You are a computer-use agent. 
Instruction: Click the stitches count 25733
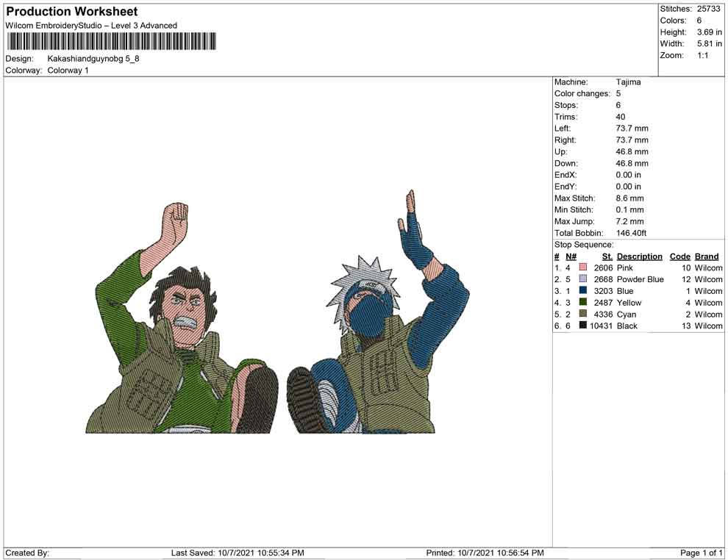(708, 9)
